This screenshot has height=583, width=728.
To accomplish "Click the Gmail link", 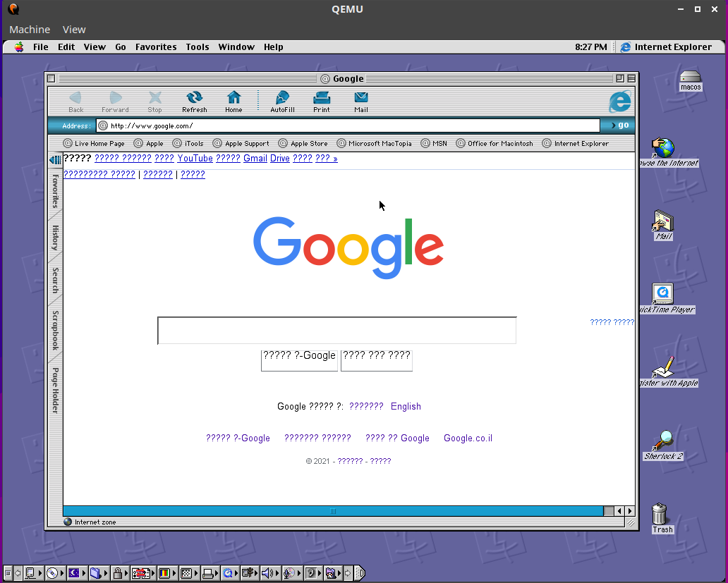I will (x=255, y=158).
